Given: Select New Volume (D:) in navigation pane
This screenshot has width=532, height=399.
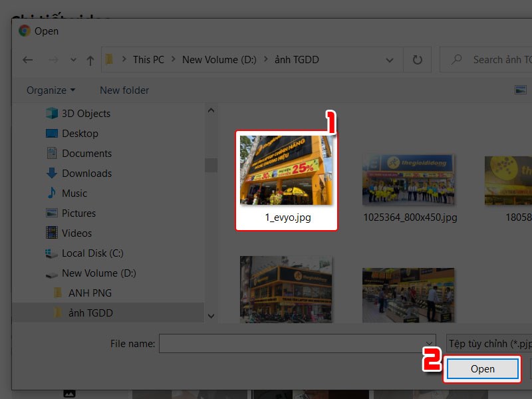Looking at the screenshot, I should click(98, 273).
